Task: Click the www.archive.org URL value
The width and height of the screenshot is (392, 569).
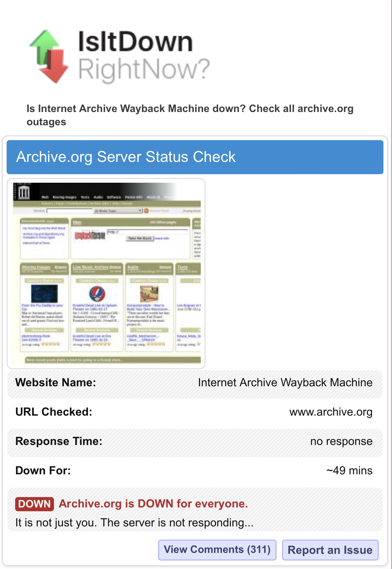Action: tap(331, 412)
